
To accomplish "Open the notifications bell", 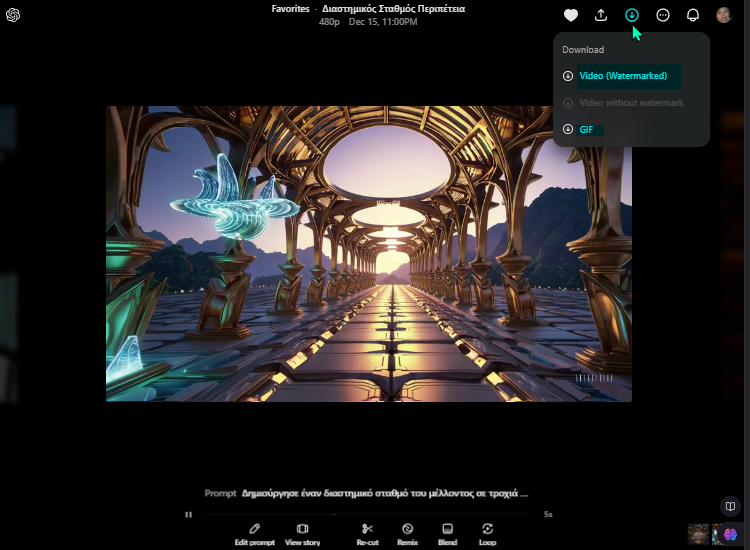I will point(693,15).
